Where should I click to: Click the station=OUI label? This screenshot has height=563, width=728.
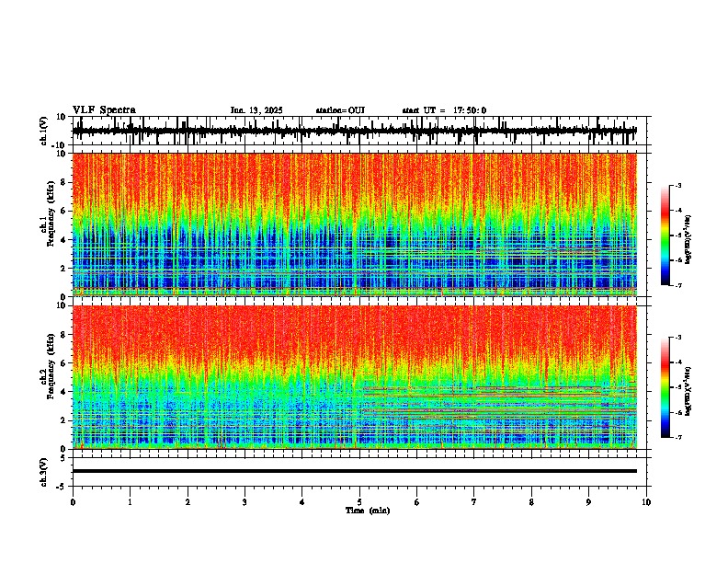tap(340, 110)
